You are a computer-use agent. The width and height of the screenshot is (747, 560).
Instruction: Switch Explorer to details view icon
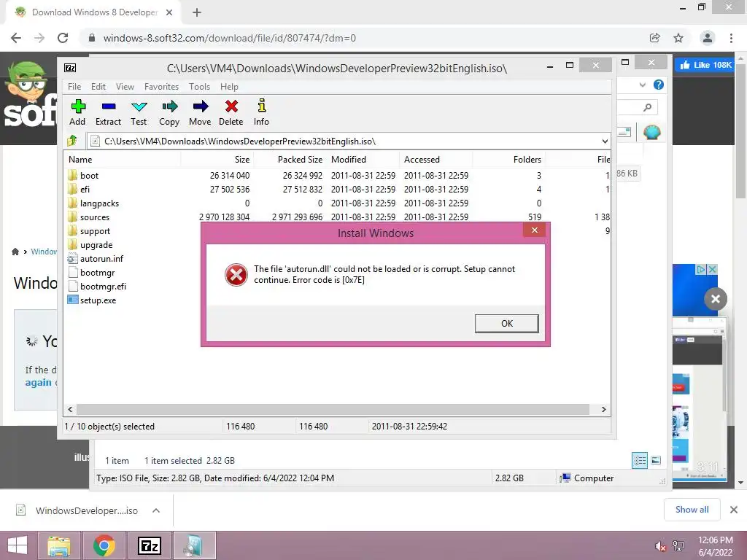(x=640, y=461)
